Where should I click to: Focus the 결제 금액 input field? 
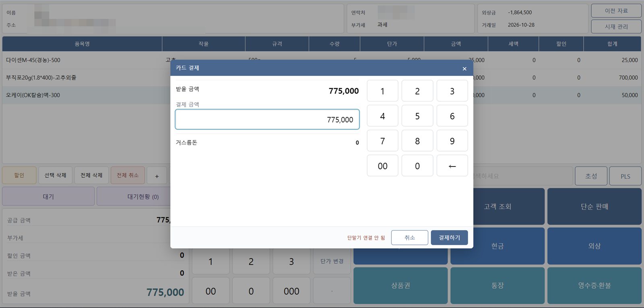(267, 119)
